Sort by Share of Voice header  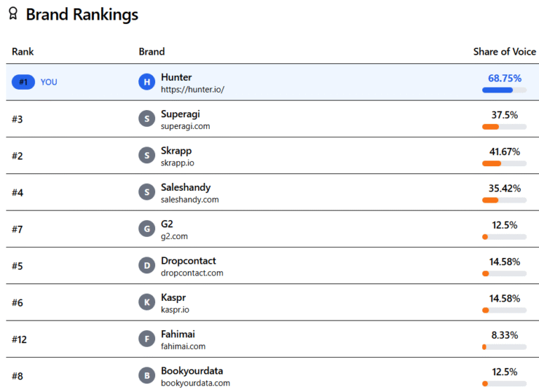click(504, 51)
